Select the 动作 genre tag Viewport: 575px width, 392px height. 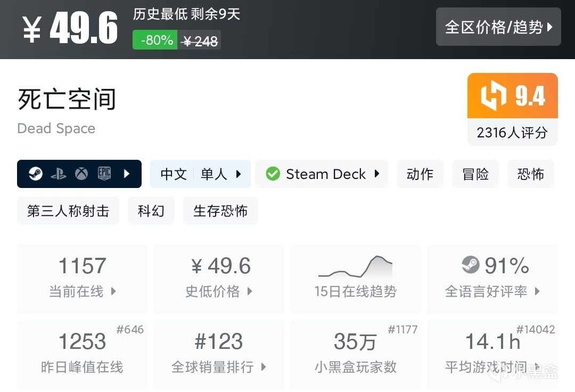pyautogui.click(x=420, y=174)
